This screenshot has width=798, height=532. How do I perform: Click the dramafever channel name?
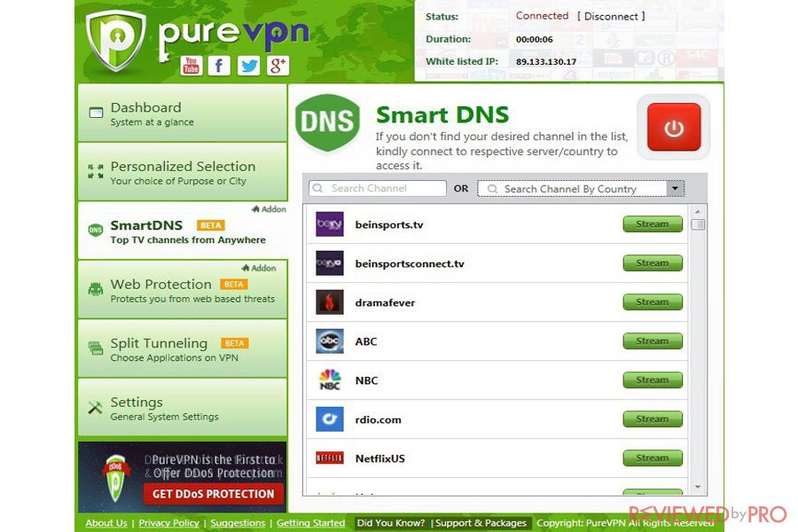click(386, 302)
